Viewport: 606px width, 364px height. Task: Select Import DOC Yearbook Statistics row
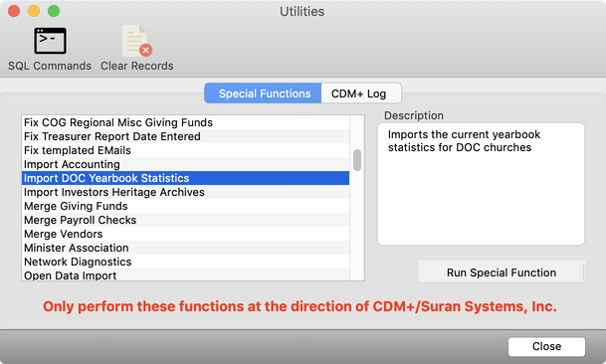coord(185,178)
